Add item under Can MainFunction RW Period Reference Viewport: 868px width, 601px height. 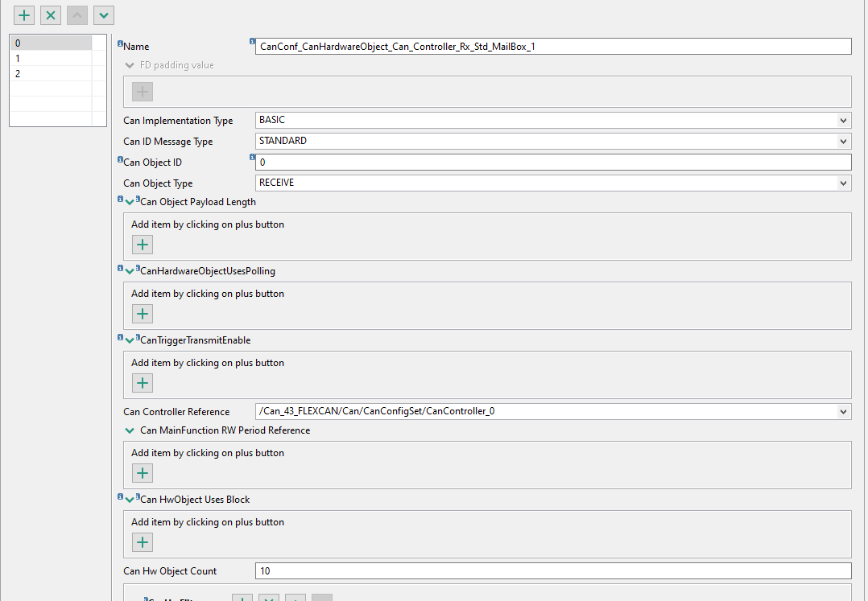tap(143, 473)
